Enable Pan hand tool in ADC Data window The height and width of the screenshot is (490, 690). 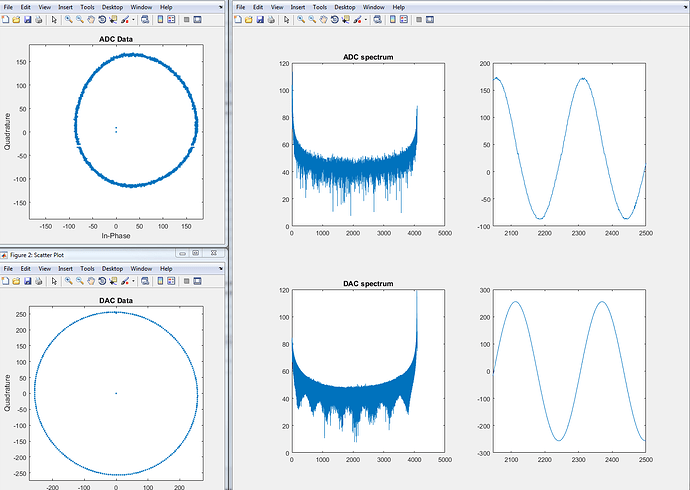pyautogui.click(x=91, y=20)
